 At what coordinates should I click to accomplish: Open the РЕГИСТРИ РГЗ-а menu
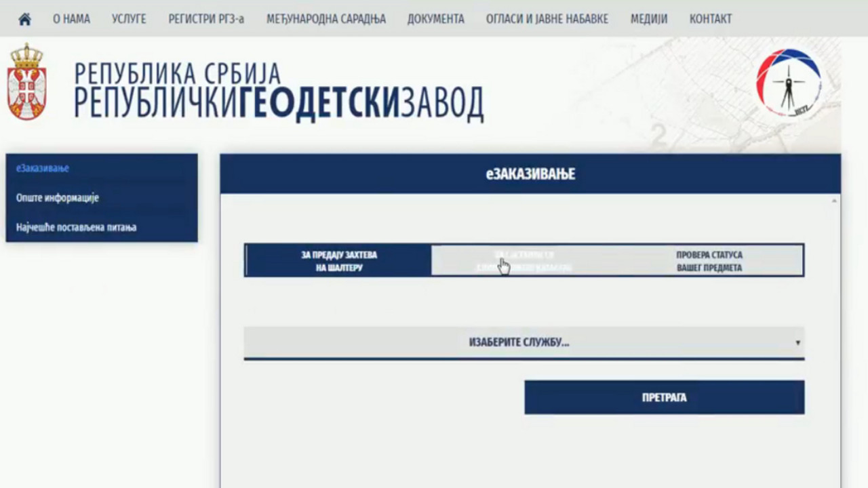[x=206, y=19]
